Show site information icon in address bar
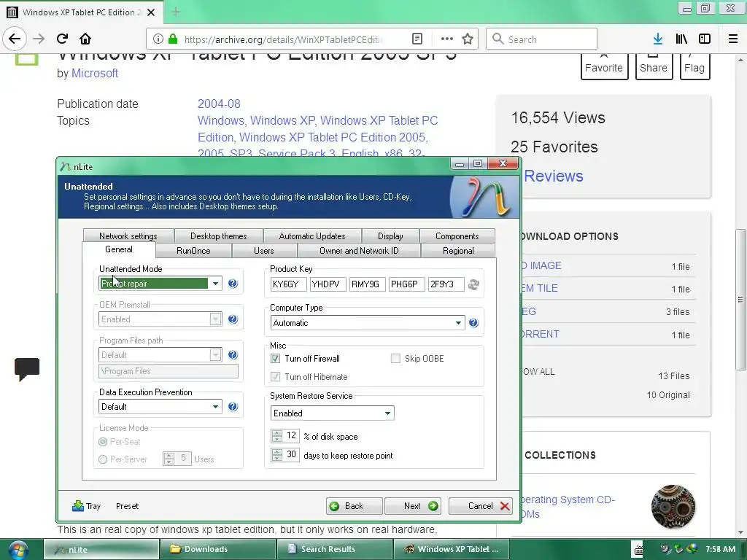This screenshot has height=560, width=747. point(158,39)
